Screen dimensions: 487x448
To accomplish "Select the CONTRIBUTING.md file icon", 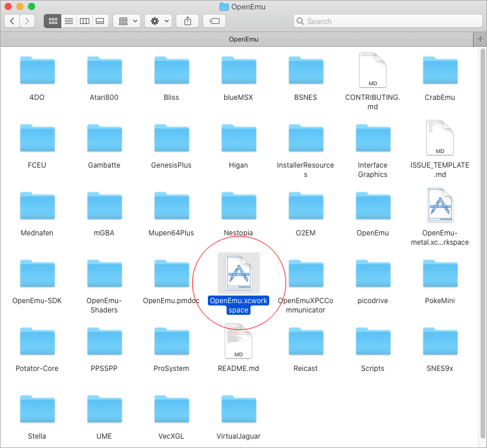I will click(373, 70).
